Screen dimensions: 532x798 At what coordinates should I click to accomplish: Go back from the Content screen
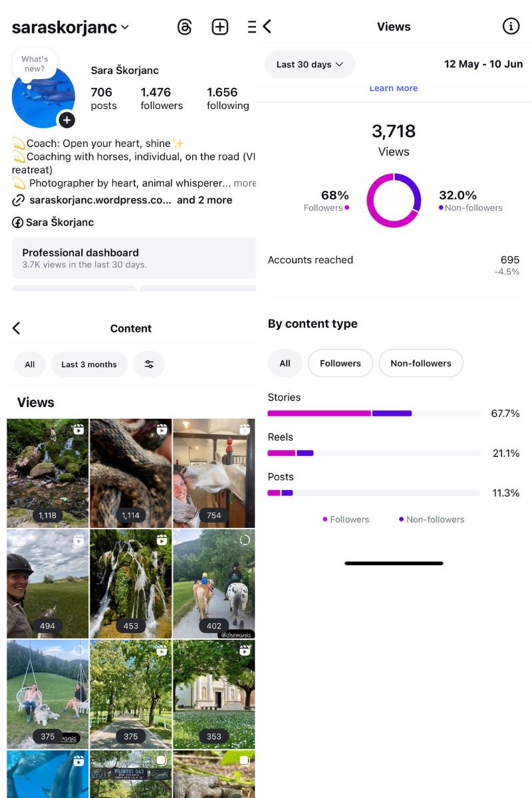pyautogui.click(x=17, y=328)
